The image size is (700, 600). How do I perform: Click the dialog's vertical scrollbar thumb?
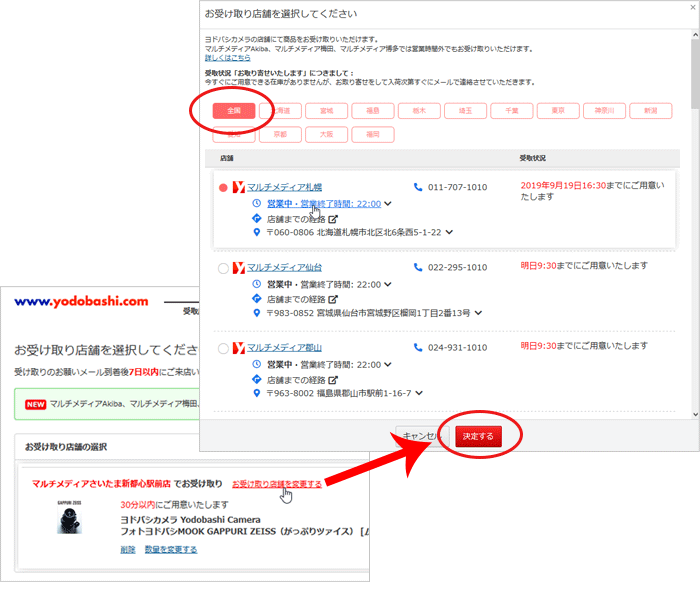tap(695, 74)
